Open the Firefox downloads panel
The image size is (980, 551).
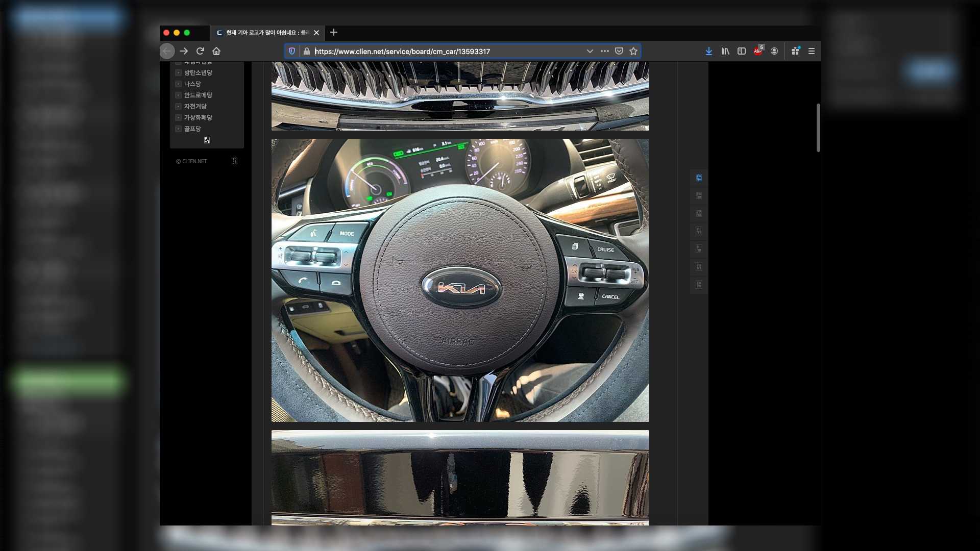pos(708,51)
